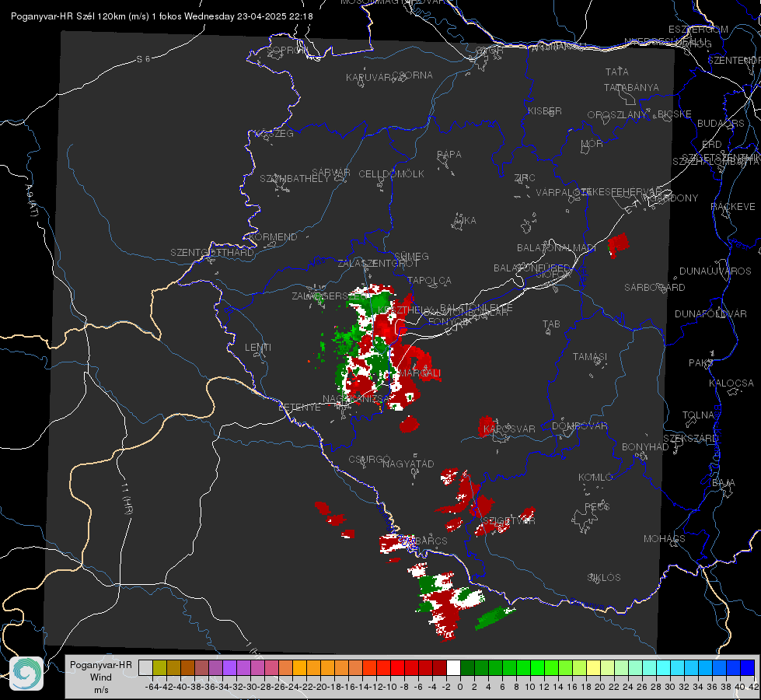The width and height of the screenshot is (761, 700).
Task: Click the LENTI city label
Action: [258, 348]
